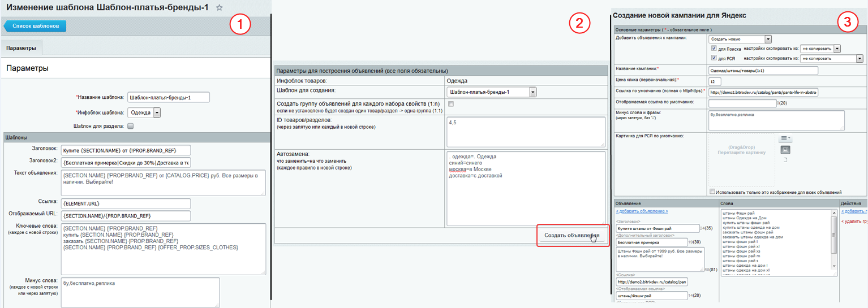Click the ad Ссылка field with demo2.bitrixdev.ru
Viewport: 868px width, 308px height.
[652, 281]
